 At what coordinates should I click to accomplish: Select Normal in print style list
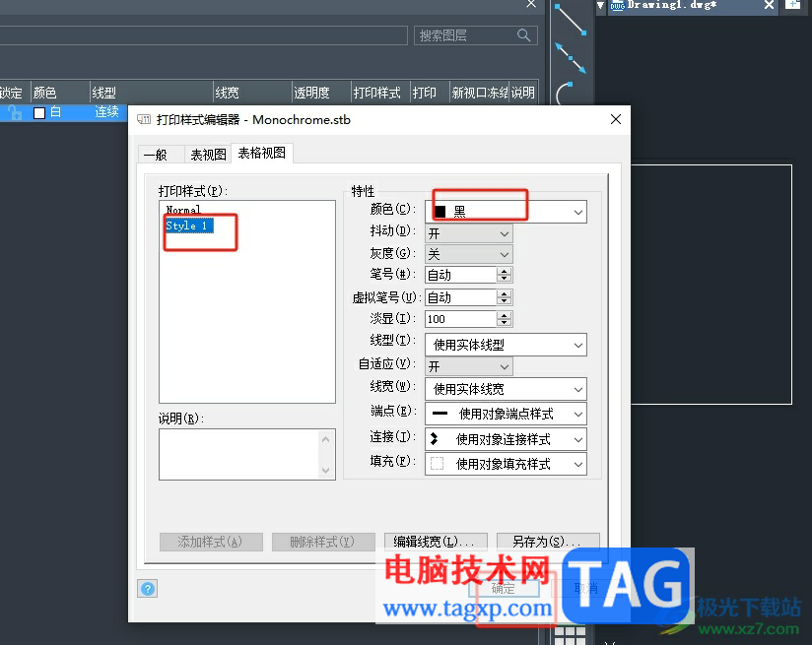pyautogui.click(x=183, y=210)
